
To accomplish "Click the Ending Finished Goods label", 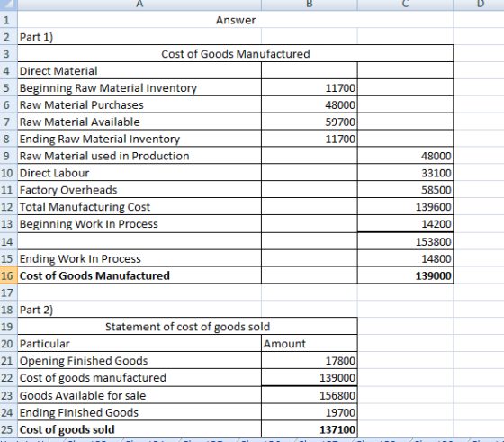I will [139, 412].
